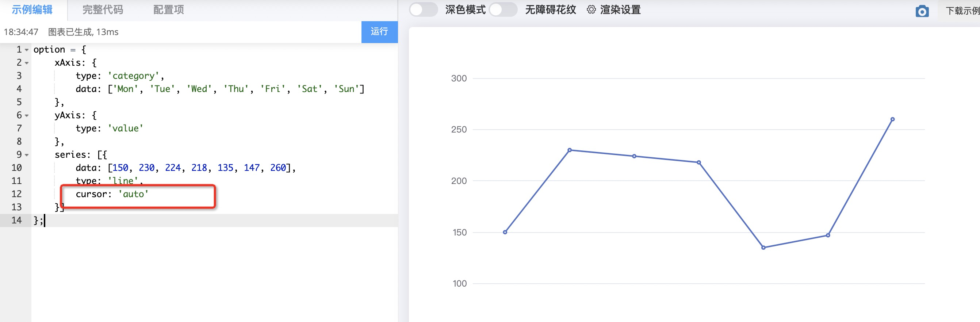980x322 pixels.
Task: Click the 150 y-axis label
Action: pyautogui.click(x=459, y=232)
